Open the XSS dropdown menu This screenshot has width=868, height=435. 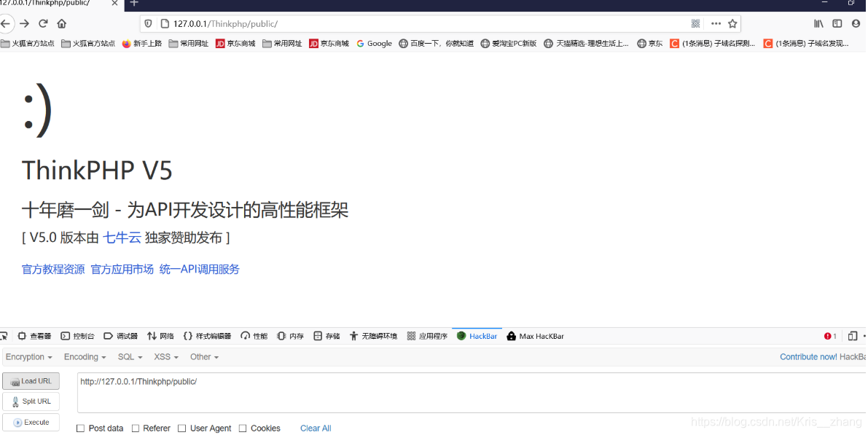166,357
